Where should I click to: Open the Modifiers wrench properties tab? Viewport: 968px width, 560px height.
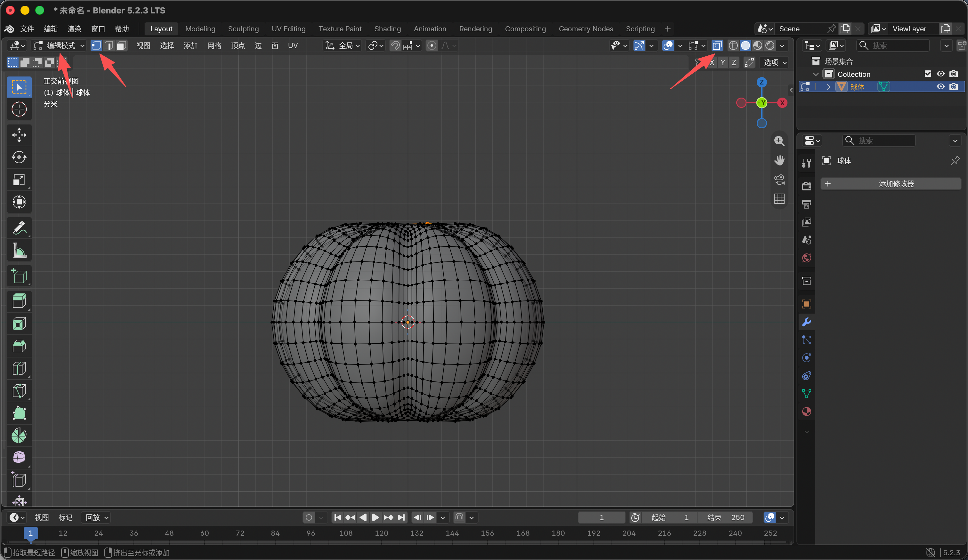pyautogui.click(x=806, y=322)
